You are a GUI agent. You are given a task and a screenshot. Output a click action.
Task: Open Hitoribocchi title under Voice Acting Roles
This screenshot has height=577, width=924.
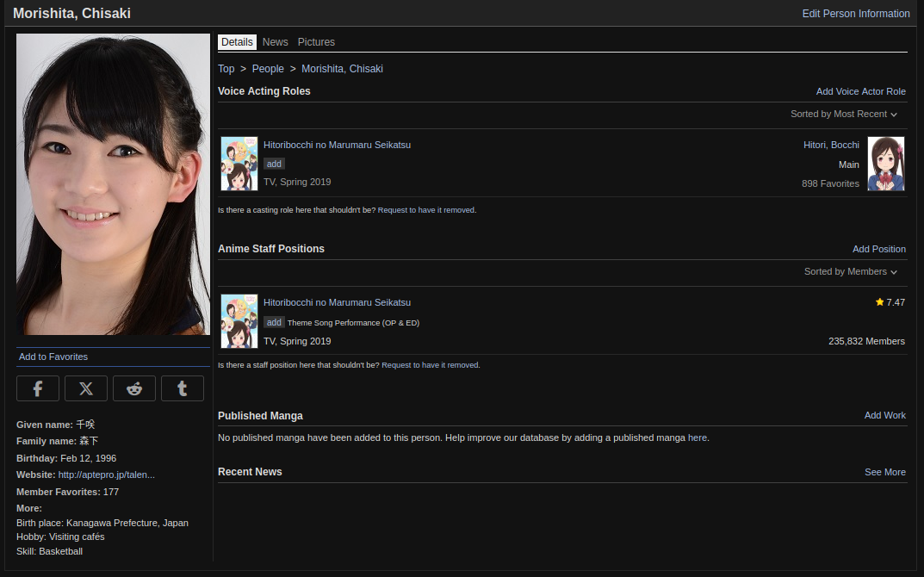pyautogui.click(x=337, y=145)
